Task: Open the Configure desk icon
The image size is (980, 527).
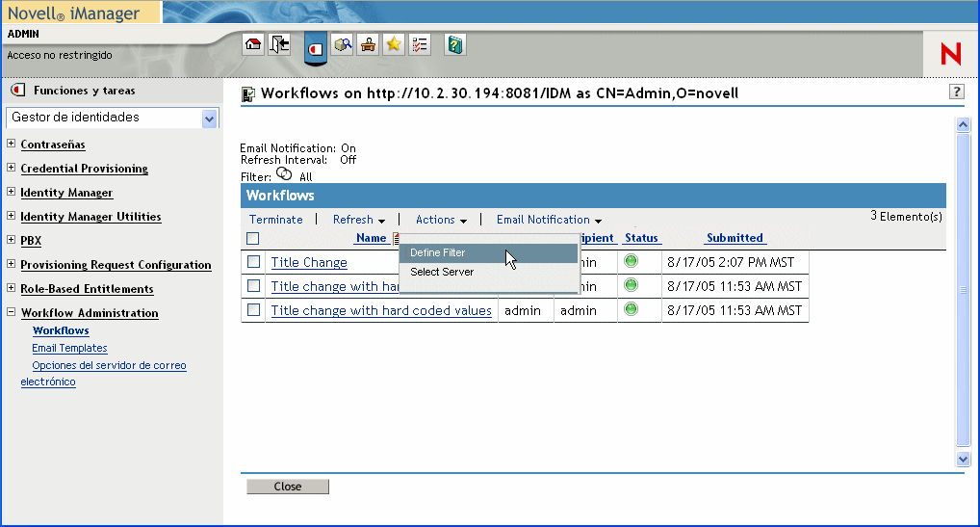Action: [368, 44]
